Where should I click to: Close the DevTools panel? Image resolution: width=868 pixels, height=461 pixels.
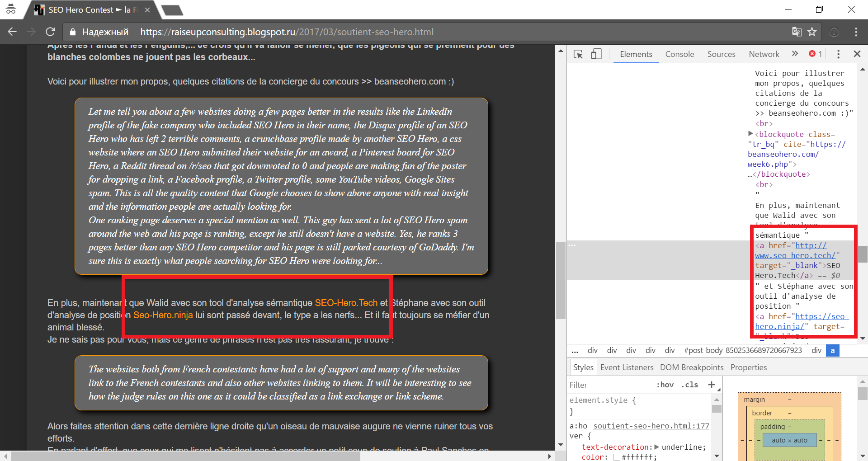(857, 54)
